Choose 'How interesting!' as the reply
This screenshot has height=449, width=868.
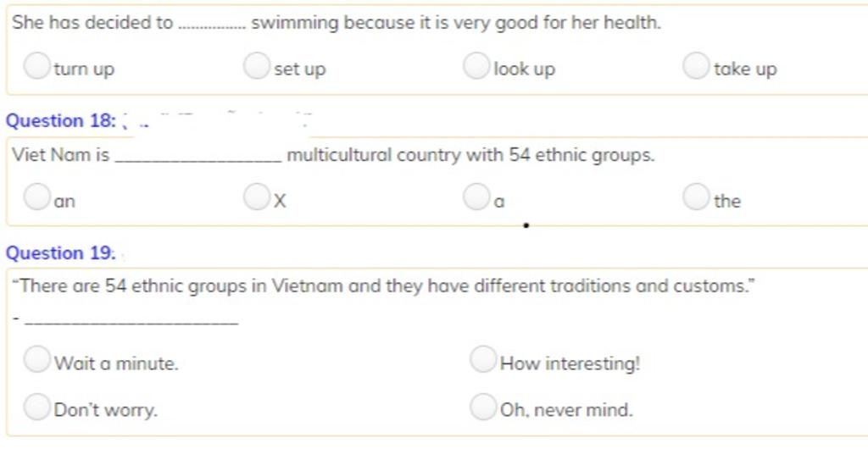coord(482,359)
